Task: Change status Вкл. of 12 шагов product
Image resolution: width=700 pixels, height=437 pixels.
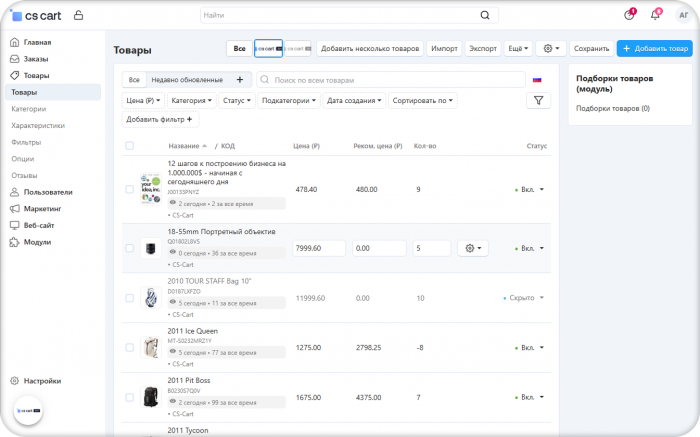Action: (529, 189)
